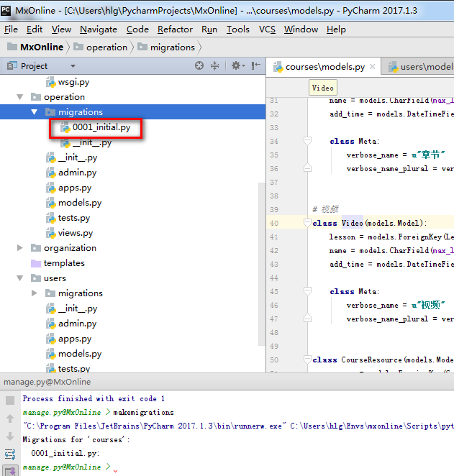The height and width of the screenshot is (476, 454).
Task: Collapse the operation migrations folder arrow
Action: coord(35,112)
